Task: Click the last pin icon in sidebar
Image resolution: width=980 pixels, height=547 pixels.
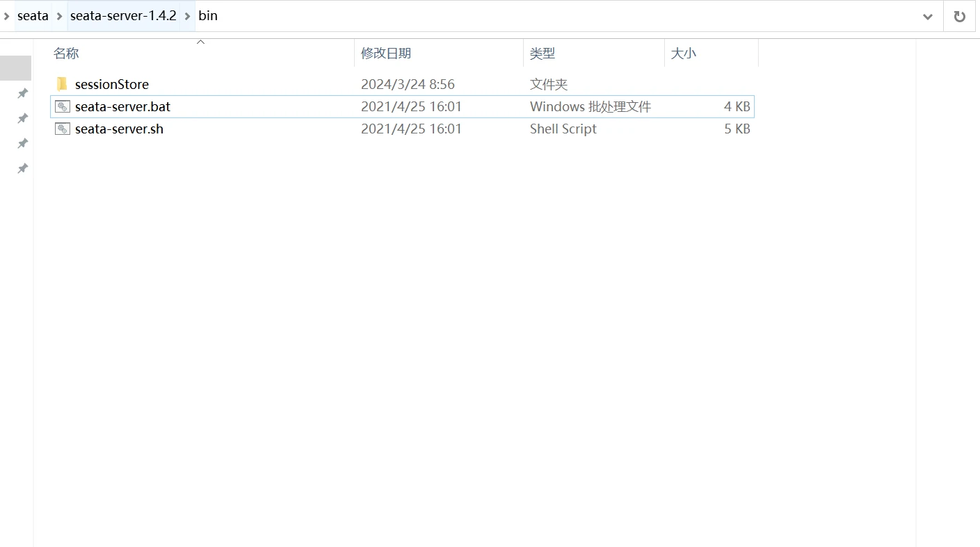Action: click(x=22, y=168)
